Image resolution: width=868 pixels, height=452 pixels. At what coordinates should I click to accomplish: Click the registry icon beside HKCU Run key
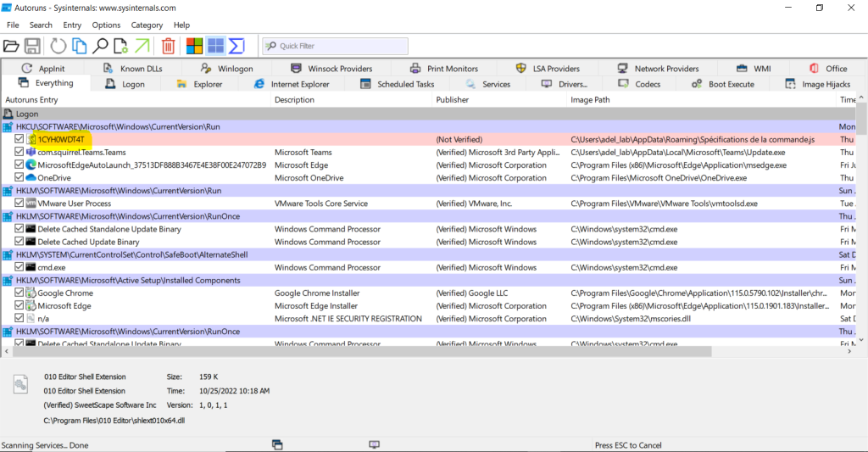tap(8, 127)
